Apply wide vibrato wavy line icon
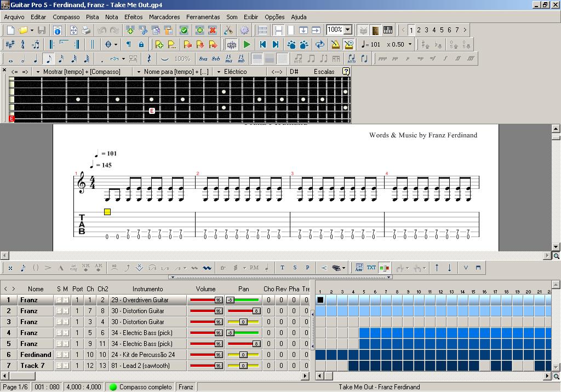The width and height of the screenshot is (561, 392). (x=207, y=268)
